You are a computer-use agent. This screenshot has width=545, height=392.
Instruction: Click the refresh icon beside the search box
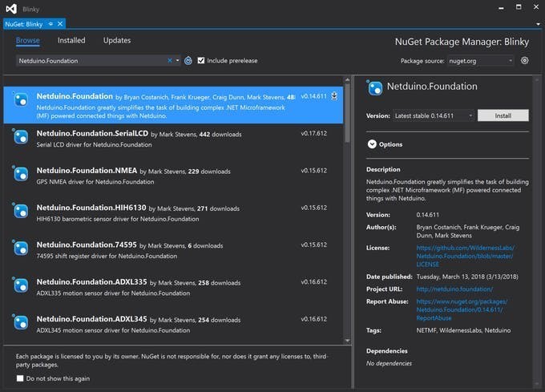click(x=188, y=60)
